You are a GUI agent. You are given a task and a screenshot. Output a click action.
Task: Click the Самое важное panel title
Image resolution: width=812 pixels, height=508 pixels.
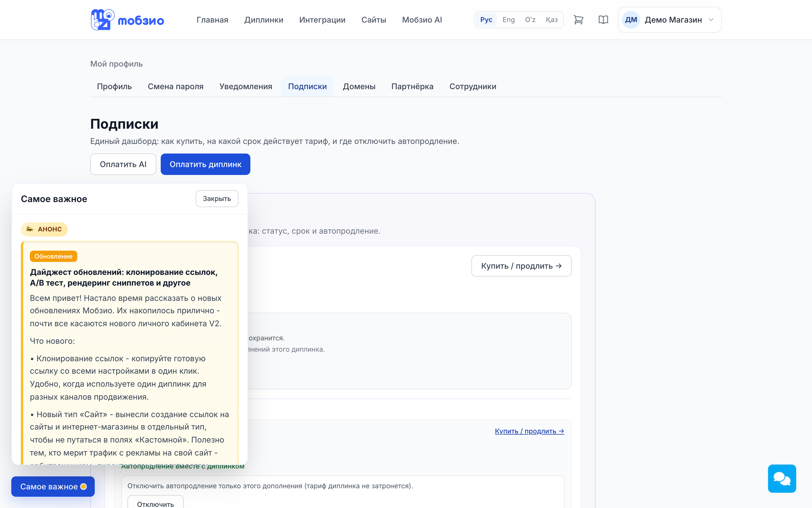54,199
